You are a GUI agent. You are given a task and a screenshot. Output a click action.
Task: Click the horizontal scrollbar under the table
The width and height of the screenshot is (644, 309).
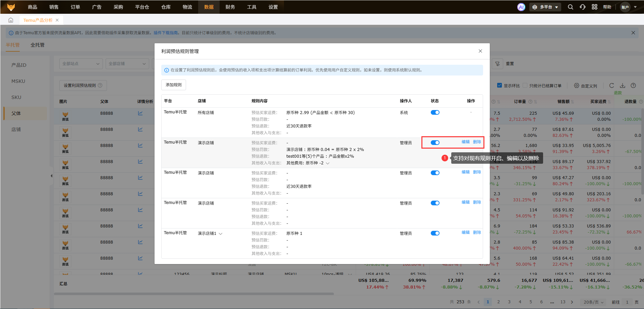pos(194,294)
